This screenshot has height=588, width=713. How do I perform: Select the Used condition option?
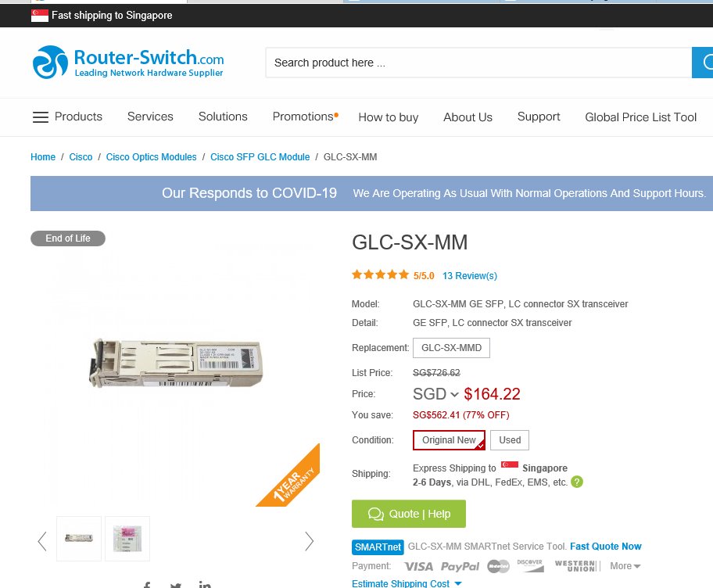pos(510,440)
